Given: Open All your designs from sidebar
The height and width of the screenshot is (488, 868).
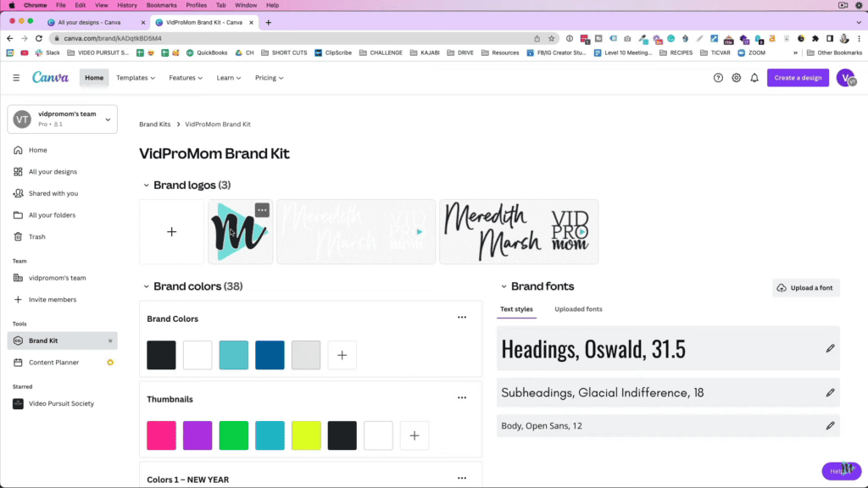Looking at the screenshot, I should point(53,171).
